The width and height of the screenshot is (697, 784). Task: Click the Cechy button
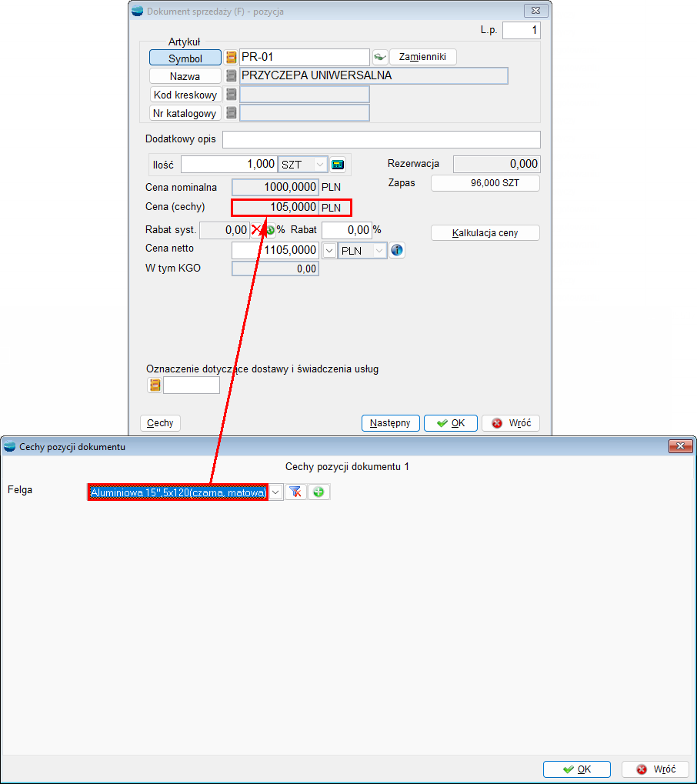160,423
